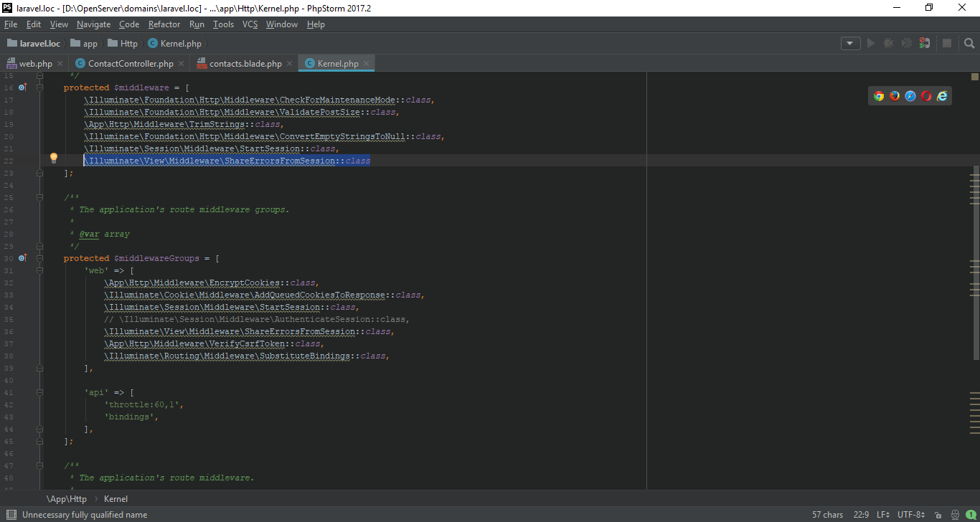This screenshot has height=522, width=980.
Task: Start listening for PHP debug connections
Action: click(925, 43)
